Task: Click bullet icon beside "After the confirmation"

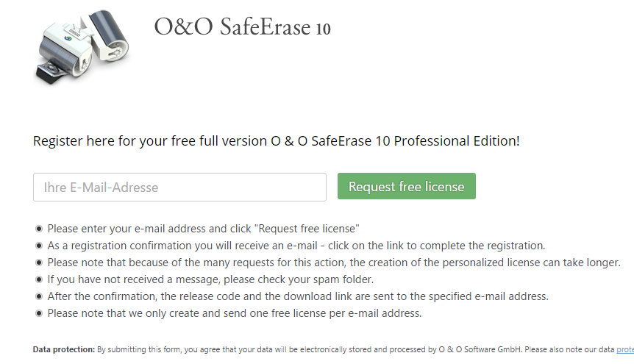Action: click(x=39, y=296)
